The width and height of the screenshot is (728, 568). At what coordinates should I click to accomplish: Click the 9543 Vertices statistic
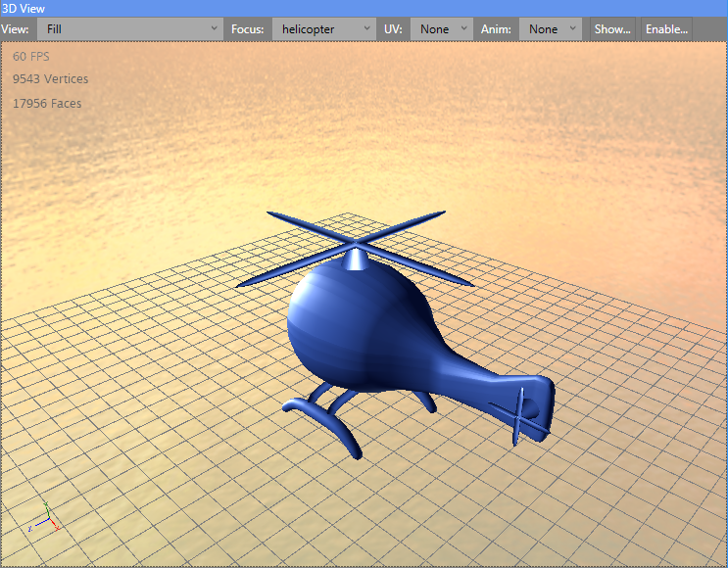point(50,79)
